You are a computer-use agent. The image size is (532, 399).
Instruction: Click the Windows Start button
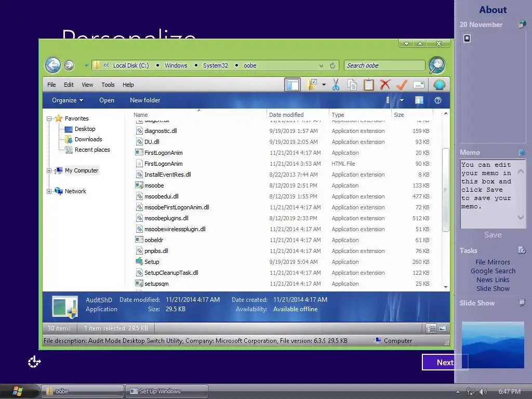click(x=18, y=391)
